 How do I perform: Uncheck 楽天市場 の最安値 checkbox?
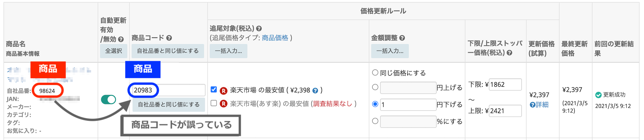214,89
